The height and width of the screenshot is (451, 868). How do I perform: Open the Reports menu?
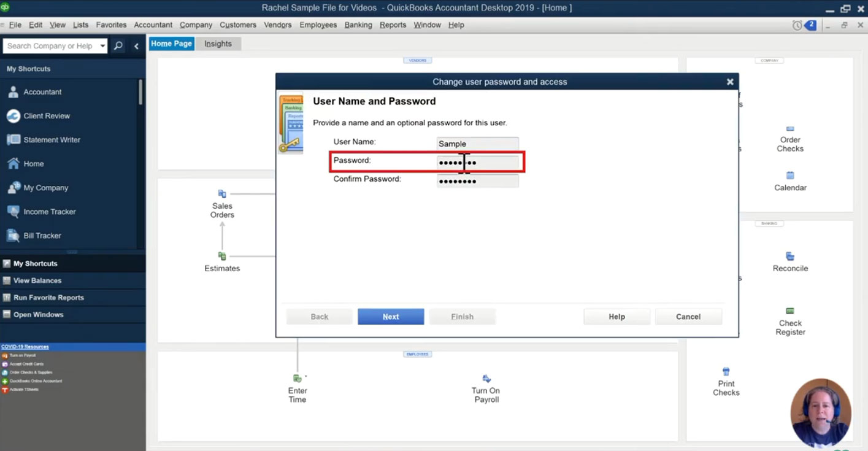click(x=393, y=25)
